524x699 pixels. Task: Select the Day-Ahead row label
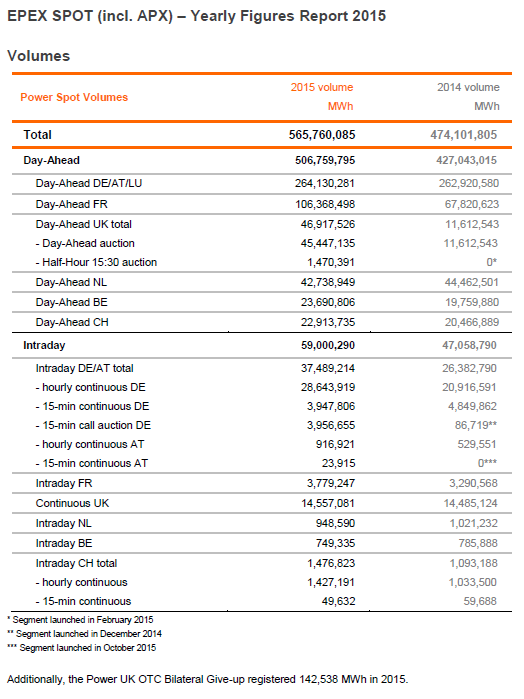pyautogui.click(x=51, y=160)
